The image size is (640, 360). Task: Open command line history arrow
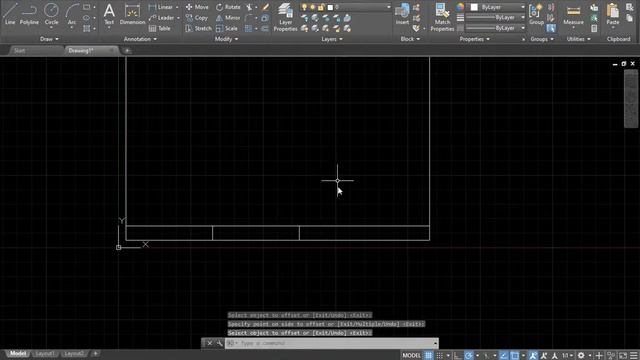pos(435,343)
